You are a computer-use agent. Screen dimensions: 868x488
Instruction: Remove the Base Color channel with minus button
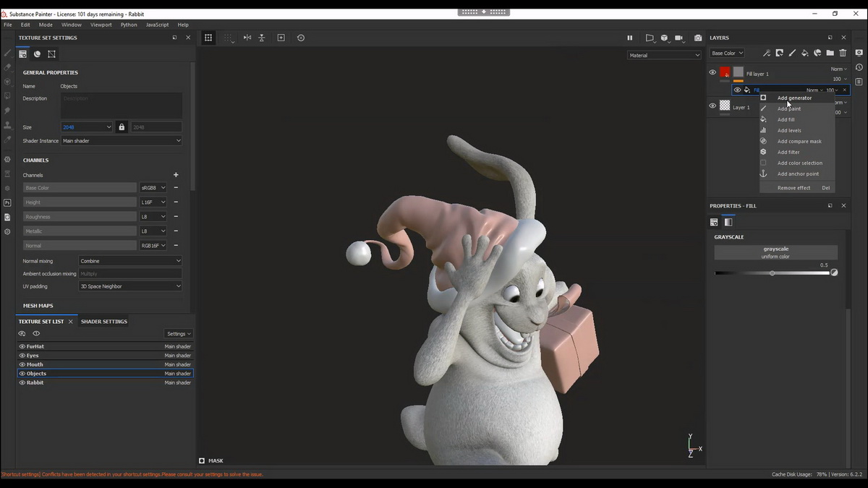click(x=176, y=188)
